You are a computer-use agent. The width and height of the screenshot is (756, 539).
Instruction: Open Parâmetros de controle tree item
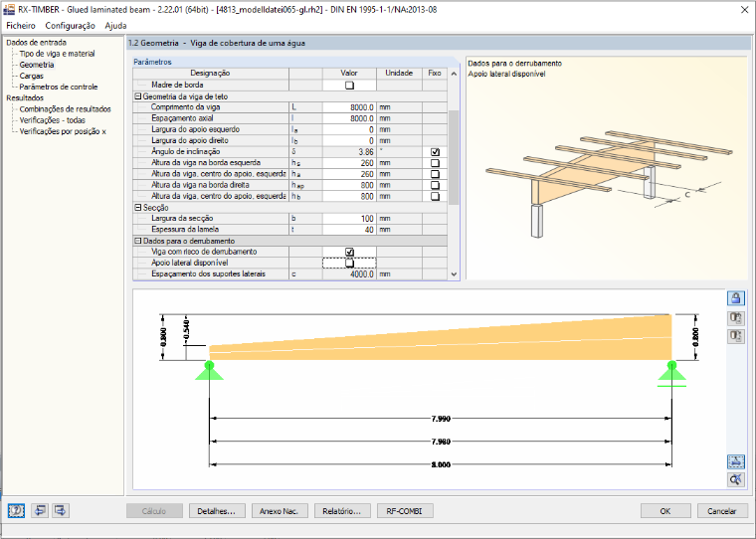coord(59,87)
